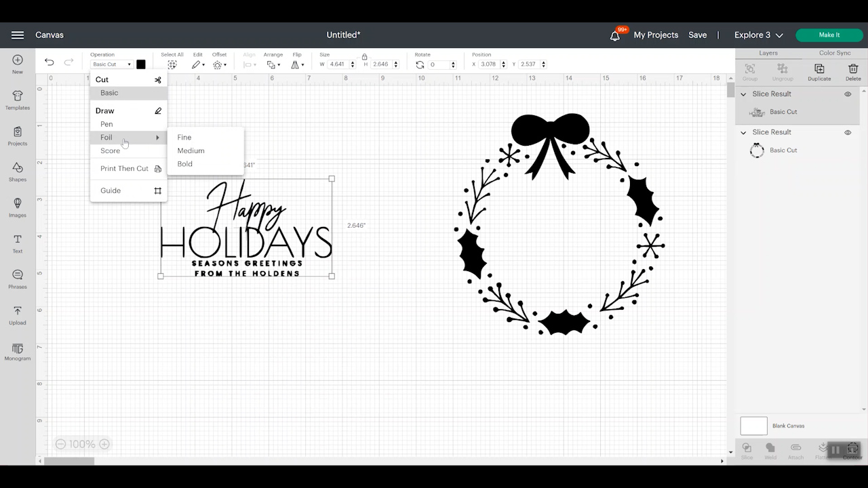The width and height of the screenshot is (868, 488).
Task: Click the Canvas label
Action: pos(50,35)
